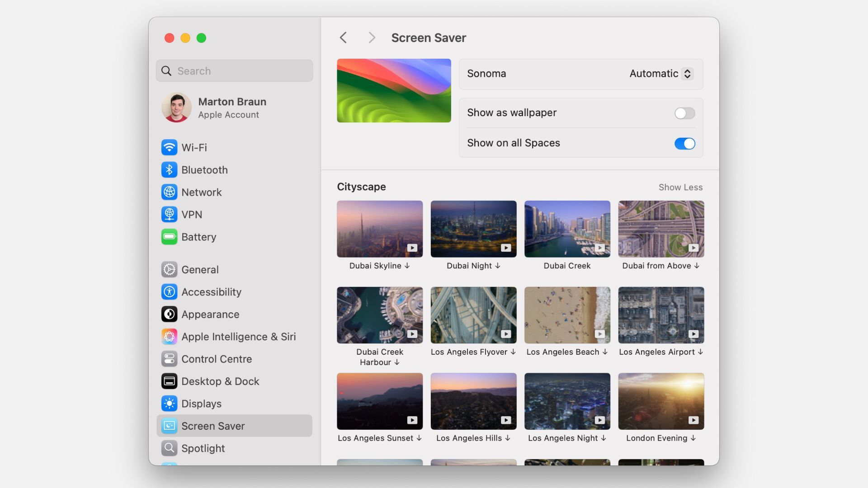
Task: Open the Spotlight sidebar item
Action: [x=203, y=448]
